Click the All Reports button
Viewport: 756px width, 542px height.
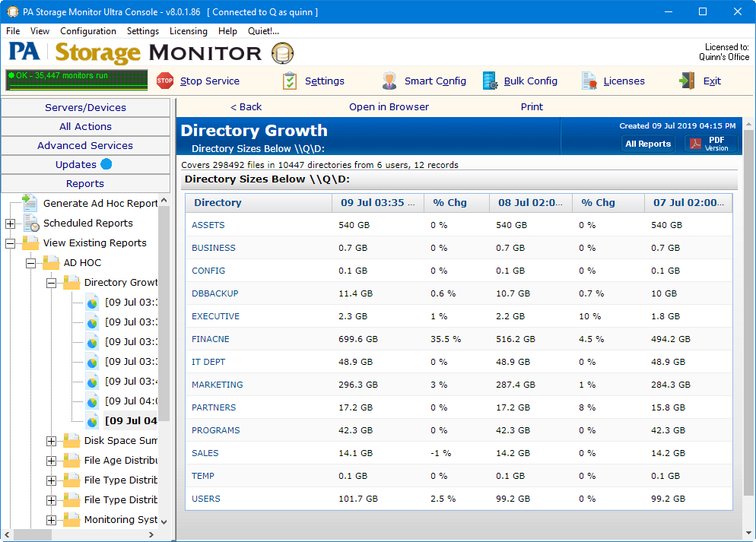[x=648, y=144]
